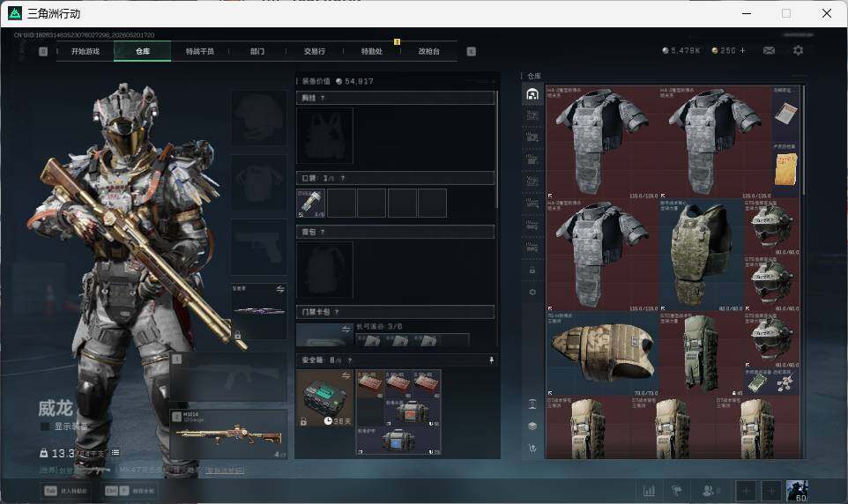
Task: Select the camouflage tactical vest in warehouse
Action: [x=701, y=255]
